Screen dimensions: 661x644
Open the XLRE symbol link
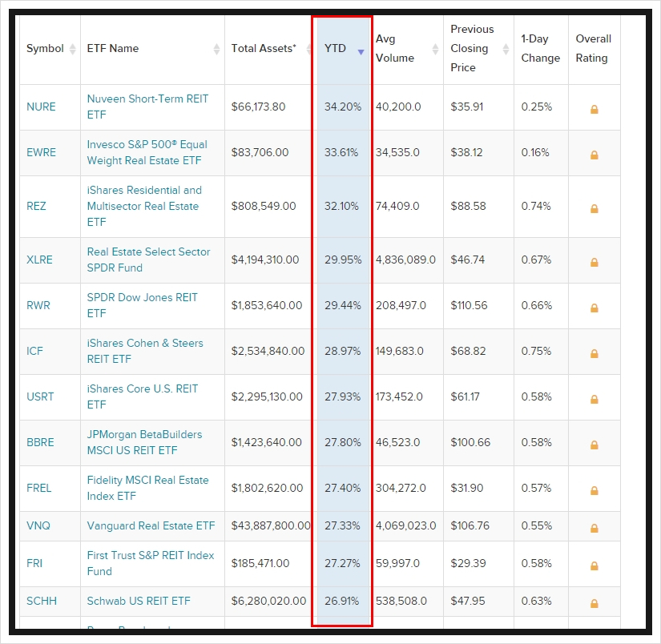[39, 260]
